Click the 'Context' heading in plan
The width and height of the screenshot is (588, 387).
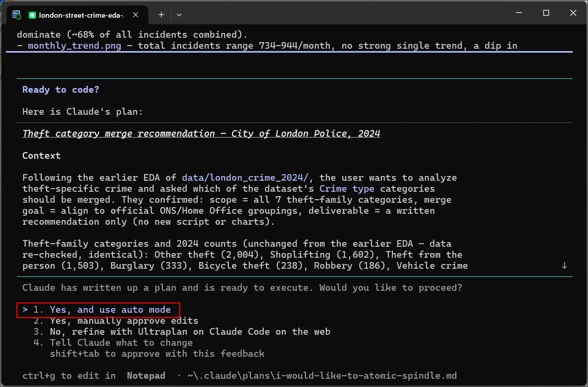point(42,156)
